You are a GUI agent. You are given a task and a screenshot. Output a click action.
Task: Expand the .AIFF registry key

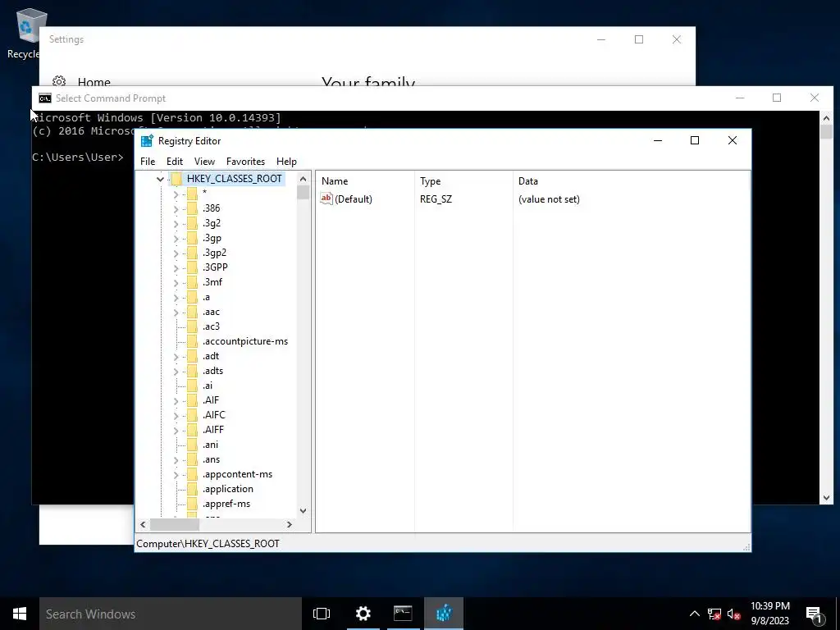click(176, 430)
